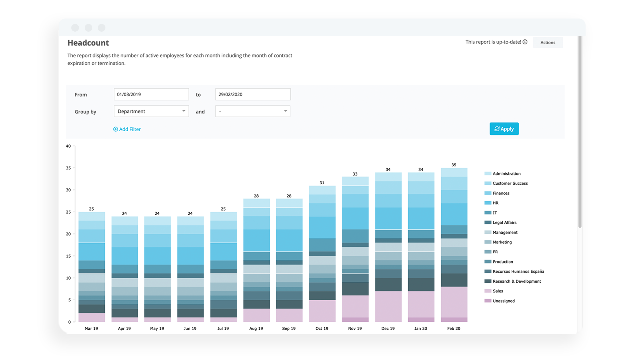This screenshot has height=359, width=644.
Task: Click the 'Feb 20' axis label
Action: [x=454, y=329]
